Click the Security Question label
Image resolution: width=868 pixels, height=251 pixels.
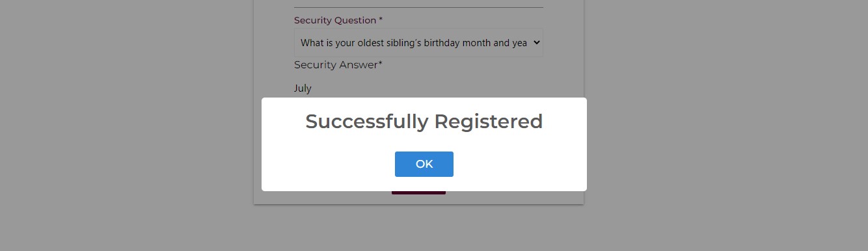(x=338, y=20)
